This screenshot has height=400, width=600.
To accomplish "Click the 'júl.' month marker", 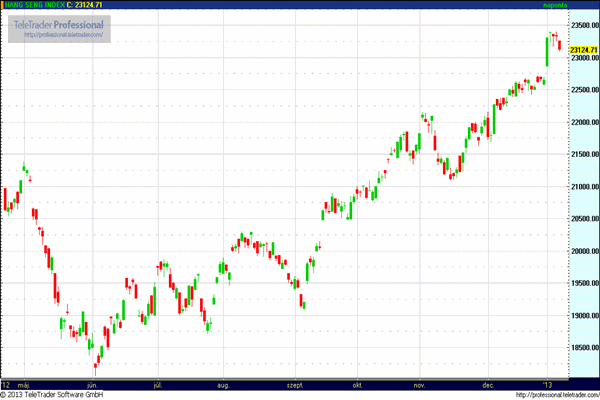I will 157,383.
